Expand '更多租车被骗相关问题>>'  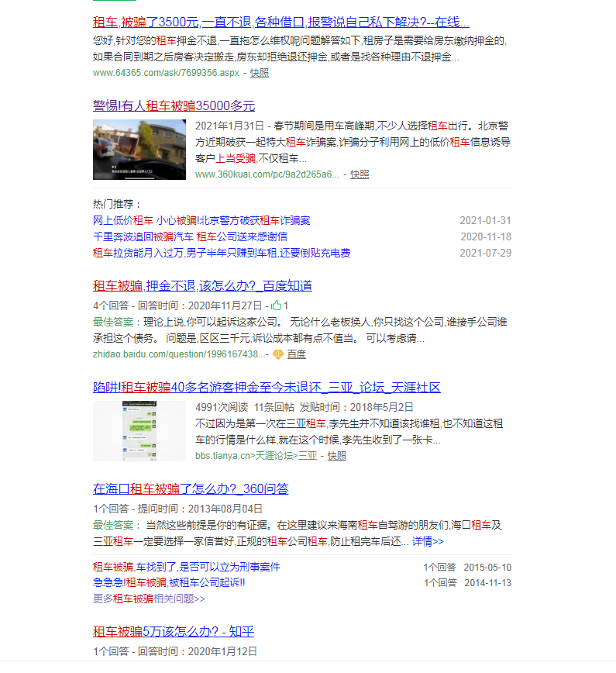click(x=149, y=599)
